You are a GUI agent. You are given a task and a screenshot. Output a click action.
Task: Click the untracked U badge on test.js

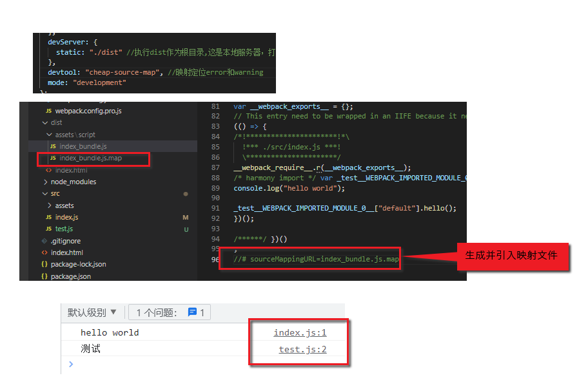click(186, 229)
